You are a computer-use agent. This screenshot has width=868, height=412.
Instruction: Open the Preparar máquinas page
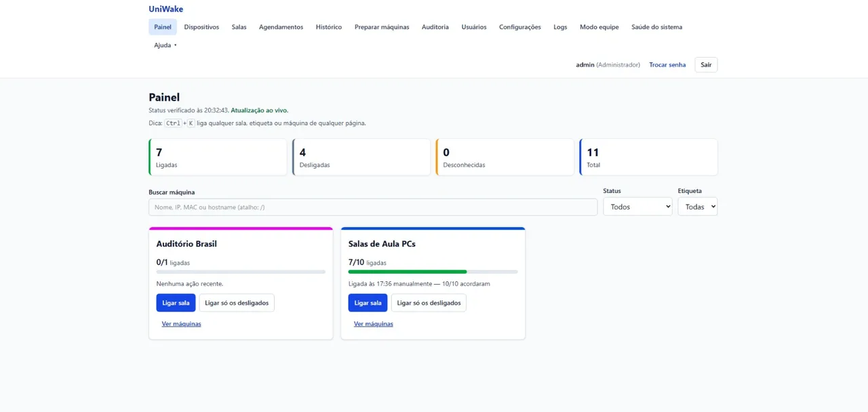tap(382, 27)
